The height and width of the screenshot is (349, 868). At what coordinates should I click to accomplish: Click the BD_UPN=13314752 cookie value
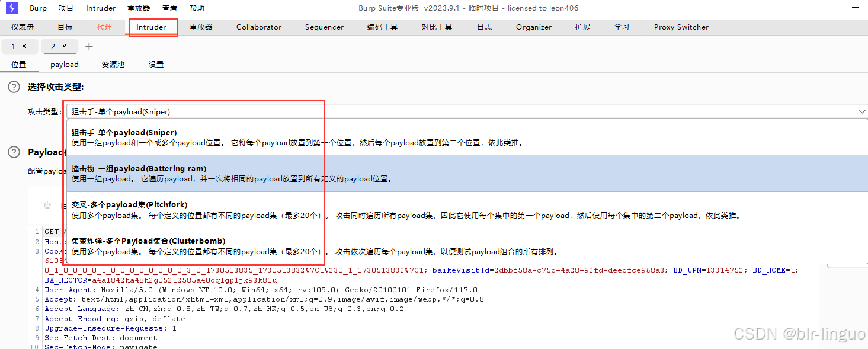(709, 270)
